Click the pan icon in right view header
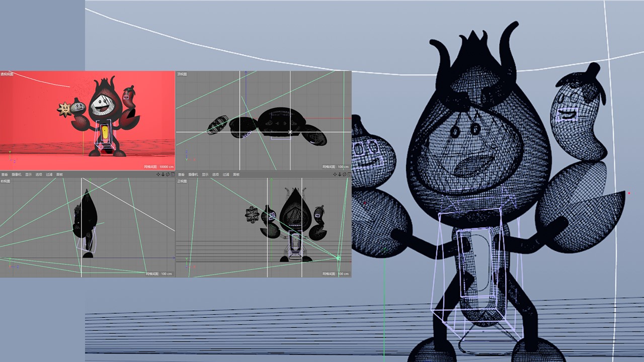The width and height of the screenshot is (644, 362). coord(158,174)
